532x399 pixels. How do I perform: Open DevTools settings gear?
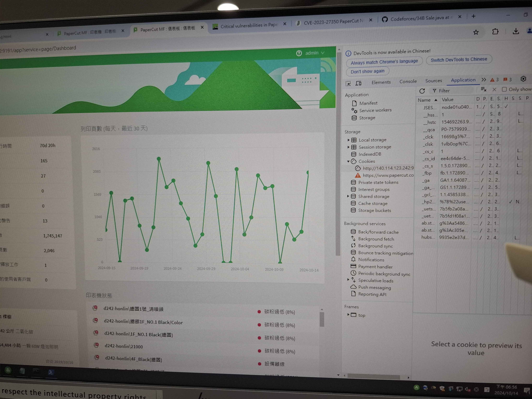tap(523, 79)
